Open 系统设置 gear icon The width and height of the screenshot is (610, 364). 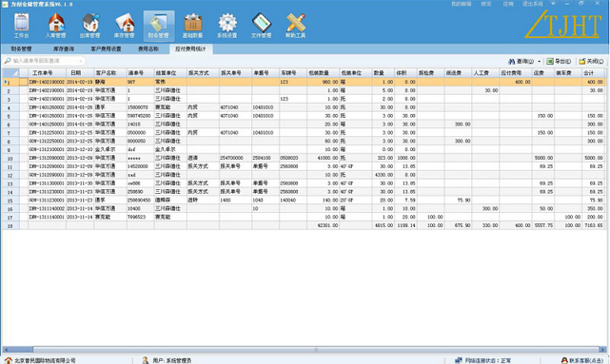[x=226, y=26]
